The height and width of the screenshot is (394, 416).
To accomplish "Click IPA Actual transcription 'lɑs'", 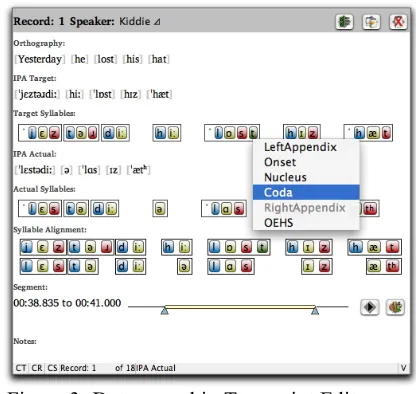I will [x=89, y=170].
